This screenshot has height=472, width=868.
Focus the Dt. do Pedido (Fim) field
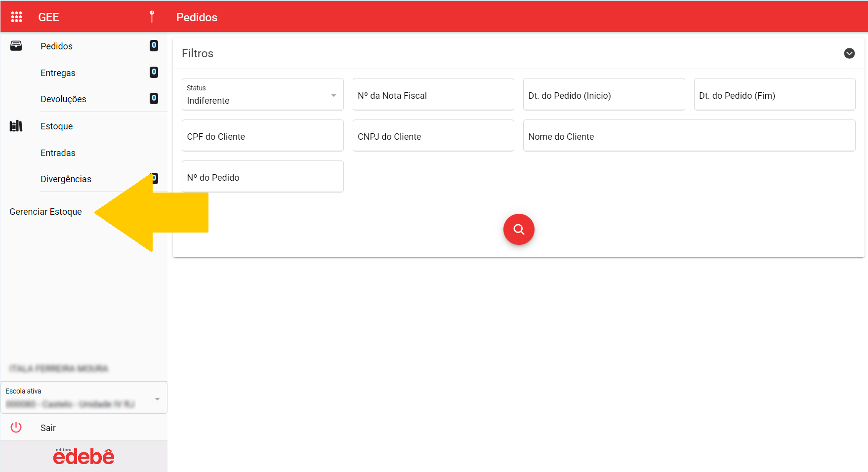[775, 94]
